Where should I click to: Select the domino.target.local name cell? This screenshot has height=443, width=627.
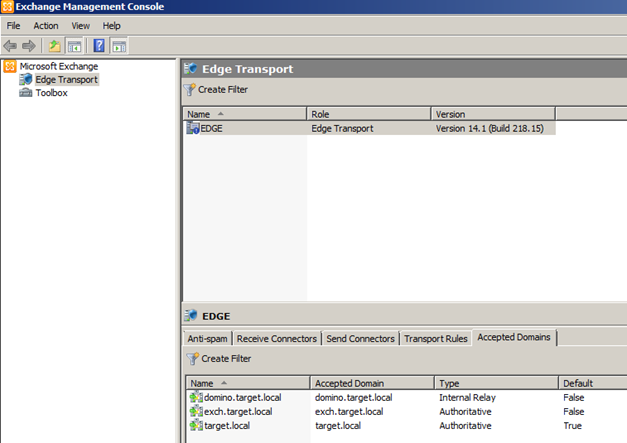[242, 397]
